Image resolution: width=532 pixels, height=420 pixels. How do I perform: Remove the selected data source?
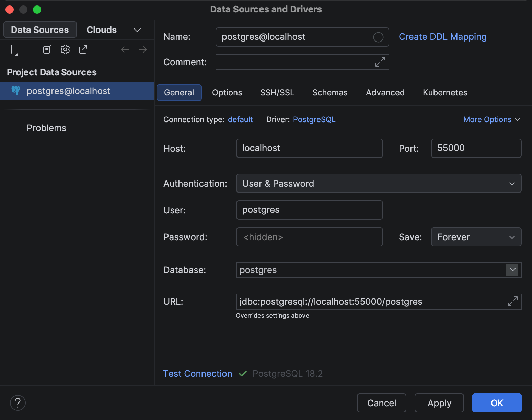[29, 49]
